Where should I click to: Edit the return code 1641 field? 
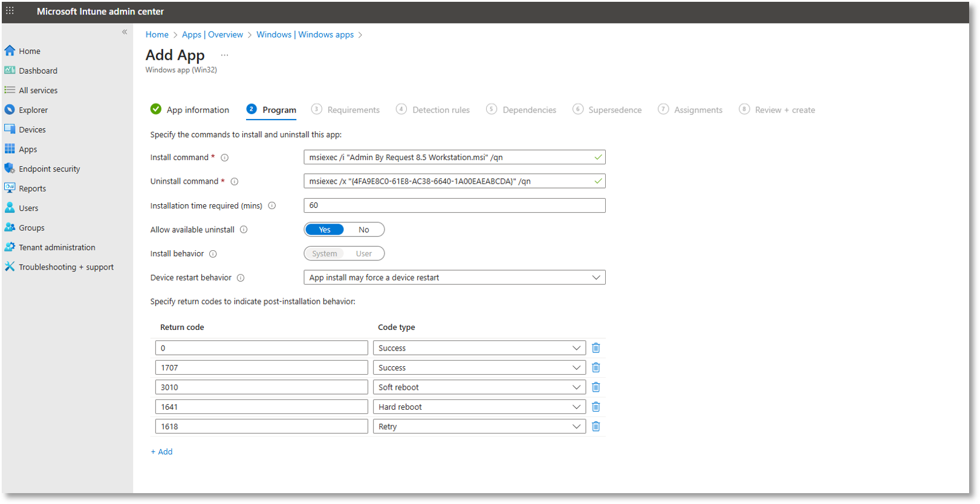pyautogui.click(x=262, y=407)
